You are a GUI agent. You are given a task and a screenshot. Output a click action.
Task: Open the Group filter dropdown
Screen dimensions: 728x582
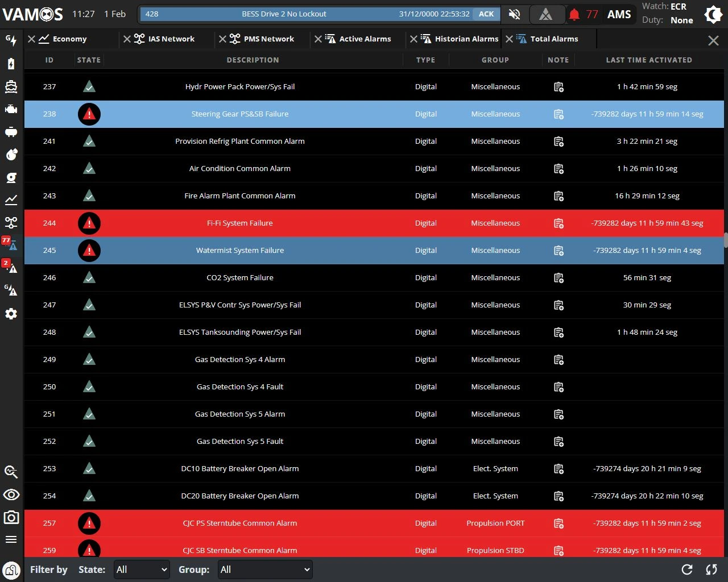265,569
